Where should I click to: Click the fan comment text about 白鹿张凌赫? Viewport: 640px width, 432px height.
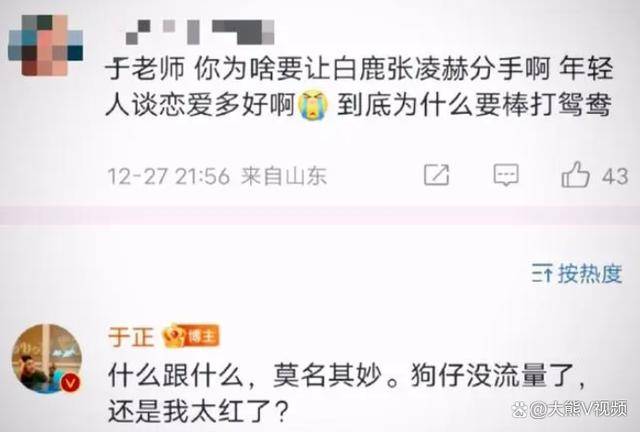(x=359, y=87)
